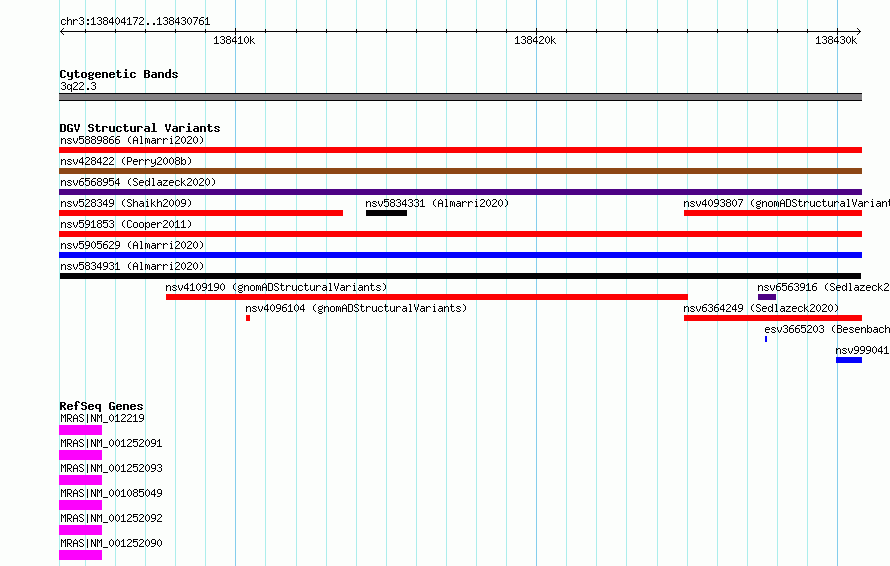Click the MRAS|NM_001252090 gene label

[x=111, y=543]
